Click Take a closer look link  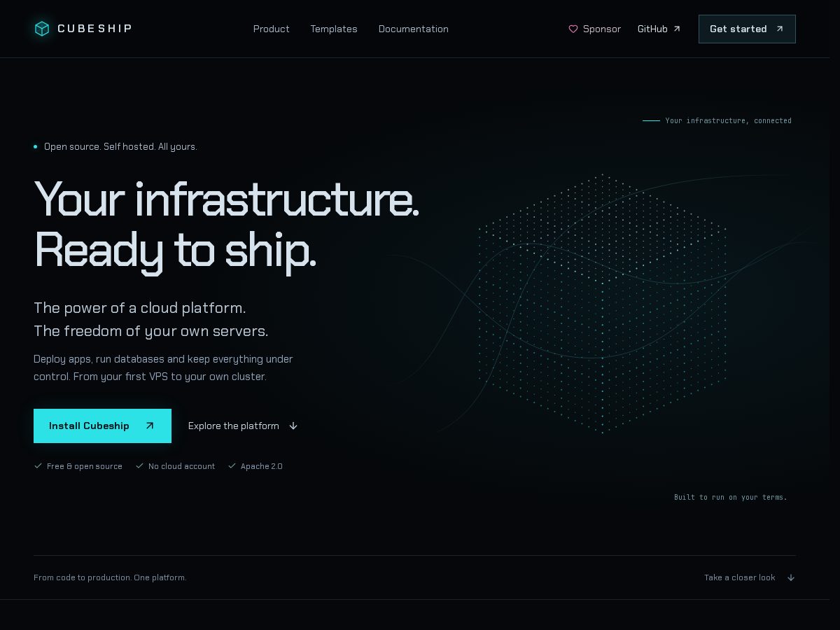[750, 577]
